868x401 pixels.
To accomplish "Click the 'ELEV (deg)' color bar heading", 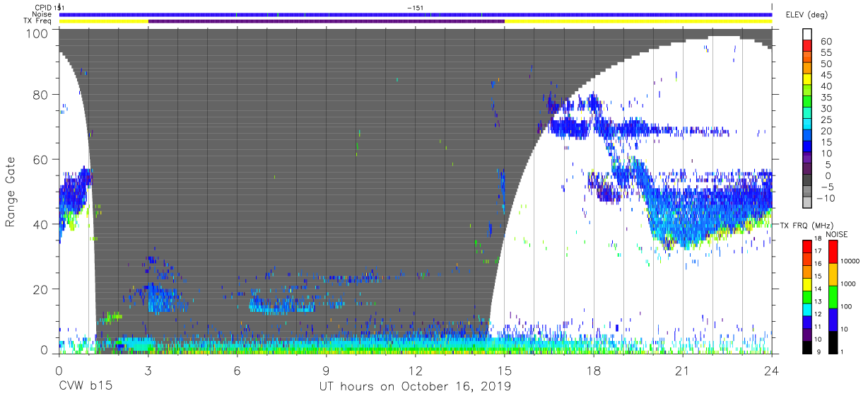I will click(x=805, y=14).
